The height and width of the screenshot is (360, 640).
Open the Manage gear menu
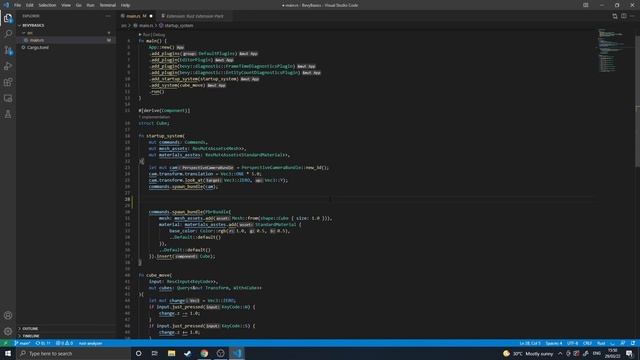[8, 331]
